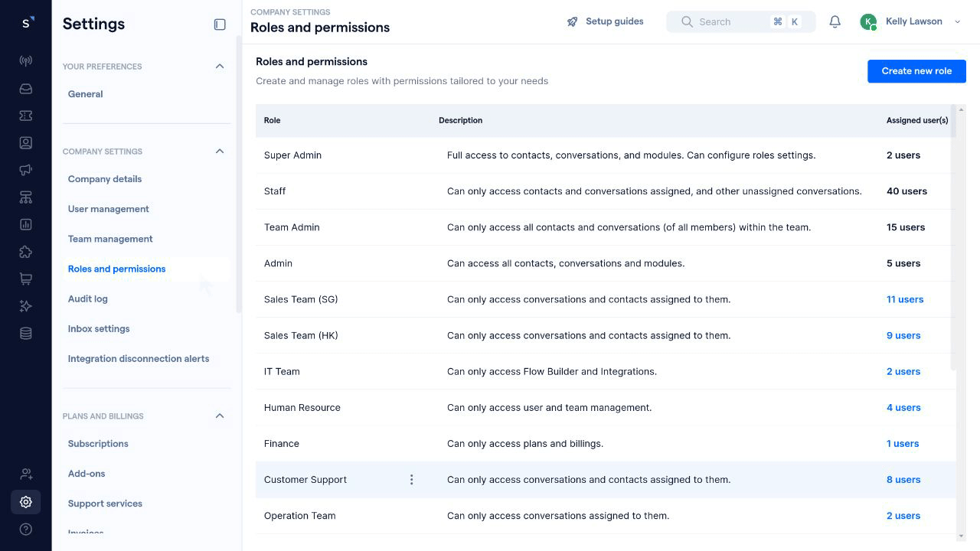Expand options menu for Customer Support role
Image resolution: width=980 pixels, height=551 pixels.
click(412, 479)
